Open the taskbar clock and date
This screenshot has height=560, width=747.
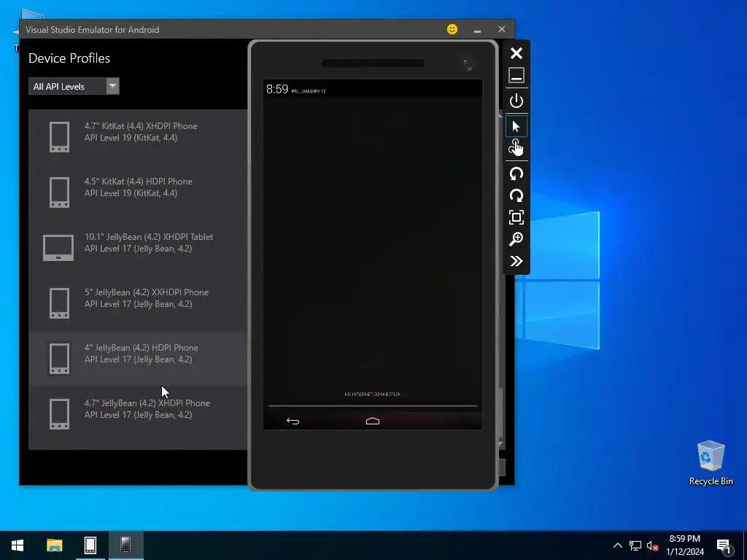[684, 545]
